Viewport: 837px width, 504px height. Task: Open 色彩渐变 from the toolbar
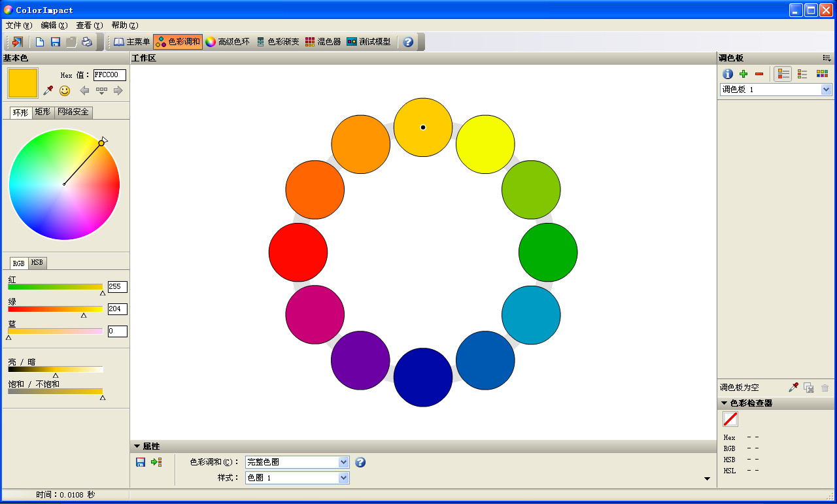click(x=277, y=42)
